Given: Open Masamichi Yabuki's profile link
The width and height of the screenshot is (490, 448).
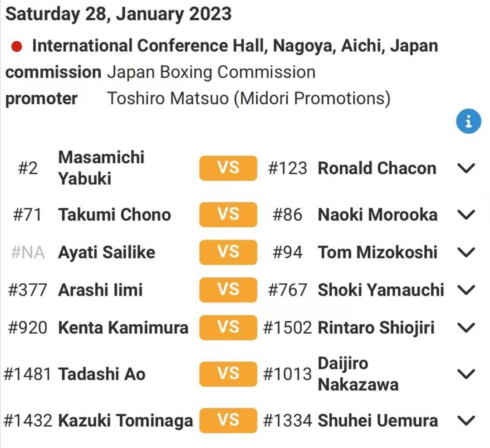Looking at the screenshot, I should (x=101, y=168).
